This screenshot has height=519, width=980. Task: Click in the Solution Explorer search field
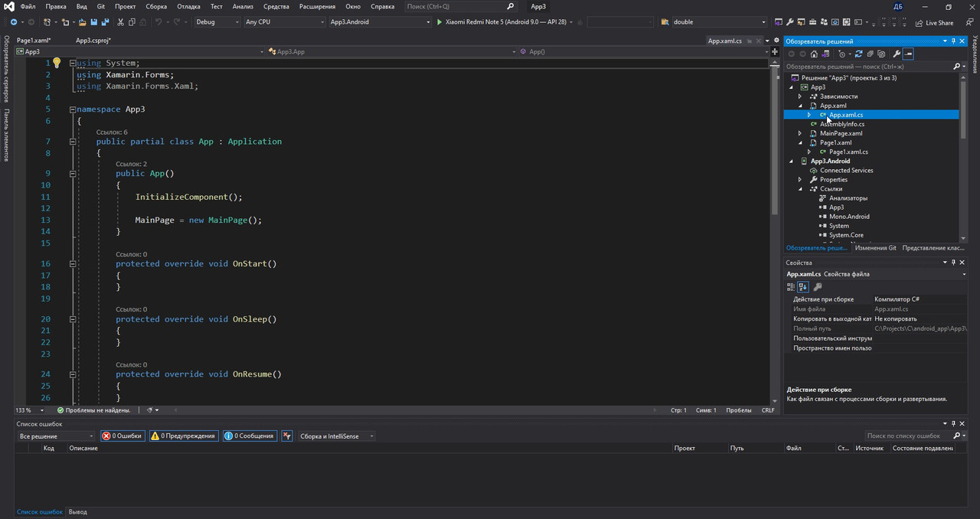coord(869,67)
